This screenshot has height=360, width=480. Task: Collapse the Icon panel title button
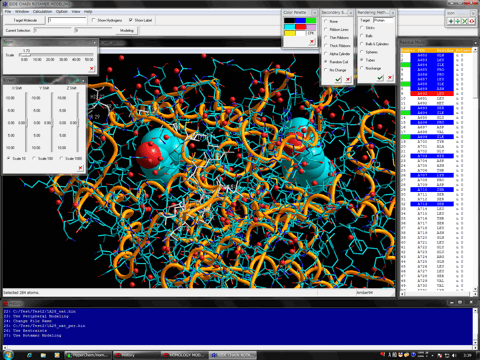[x=473, y=13]
